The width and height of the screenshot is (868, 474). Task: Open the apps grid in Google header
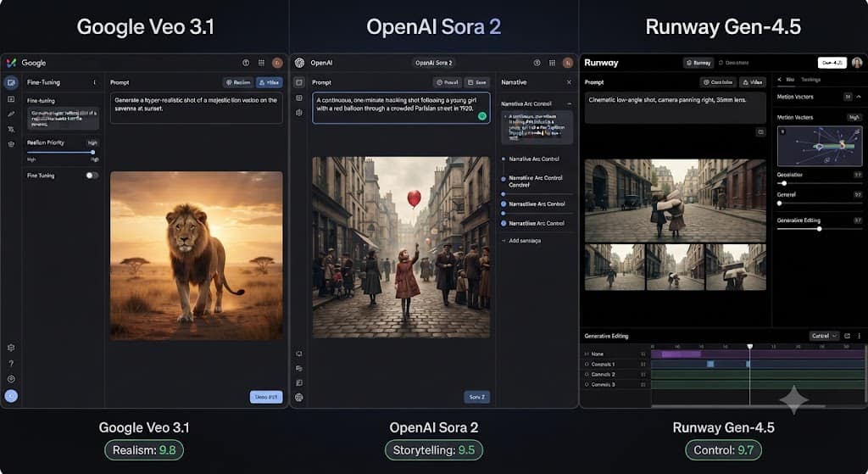261,63
